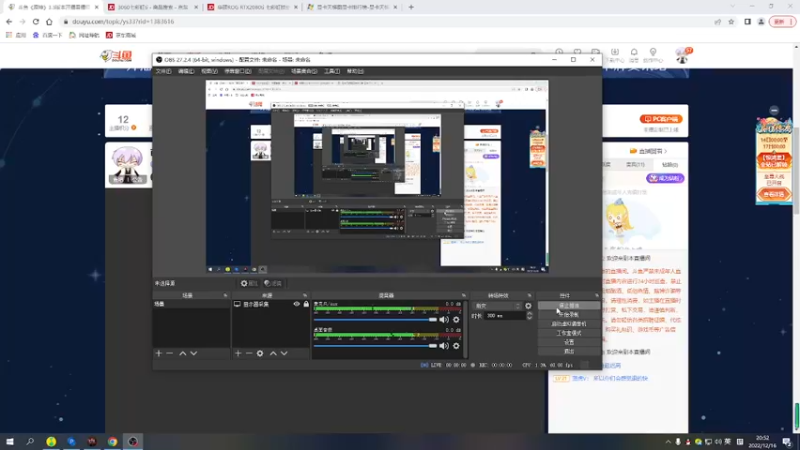This screenshot has width=800, height=450.
Task: Pop out the Sources dock icon
Action: (x=305, y=295)
